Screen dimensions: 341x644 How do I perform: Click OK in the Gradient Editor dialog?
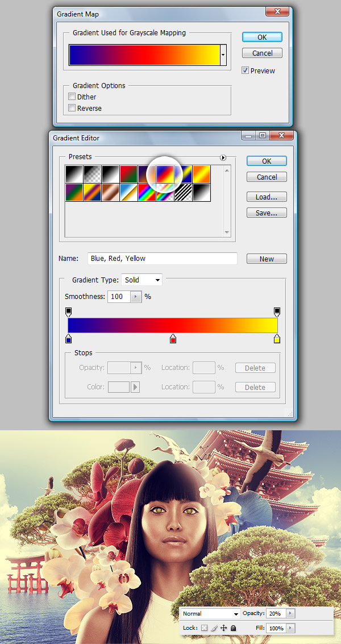click(267, 161)
